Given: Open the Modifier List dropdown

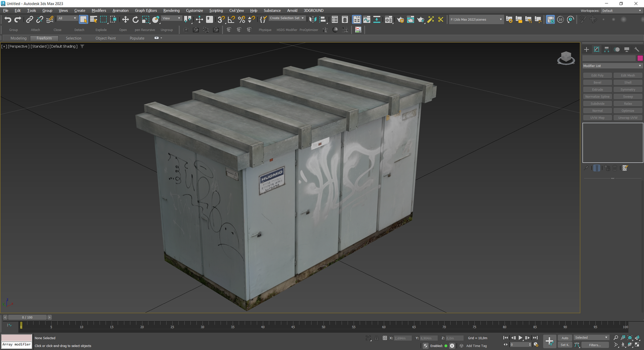Looking at the screenshot, I should (x=612, y=66).
